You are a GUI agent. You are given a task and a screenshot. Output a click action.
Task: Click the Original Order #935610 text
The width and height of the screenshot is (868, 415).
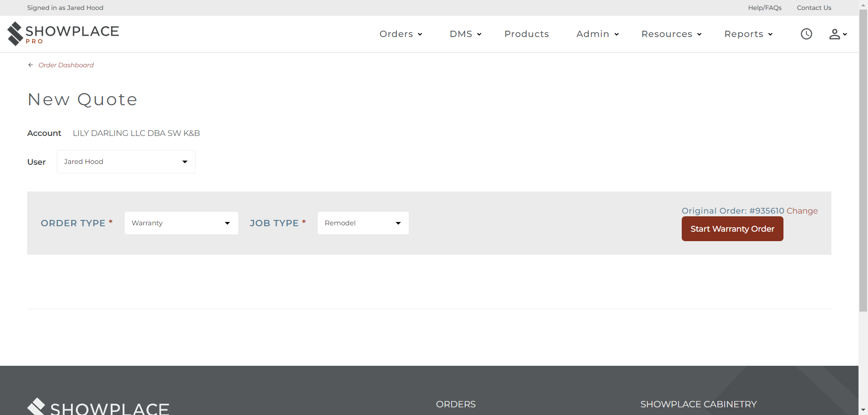tap(733, 211)
